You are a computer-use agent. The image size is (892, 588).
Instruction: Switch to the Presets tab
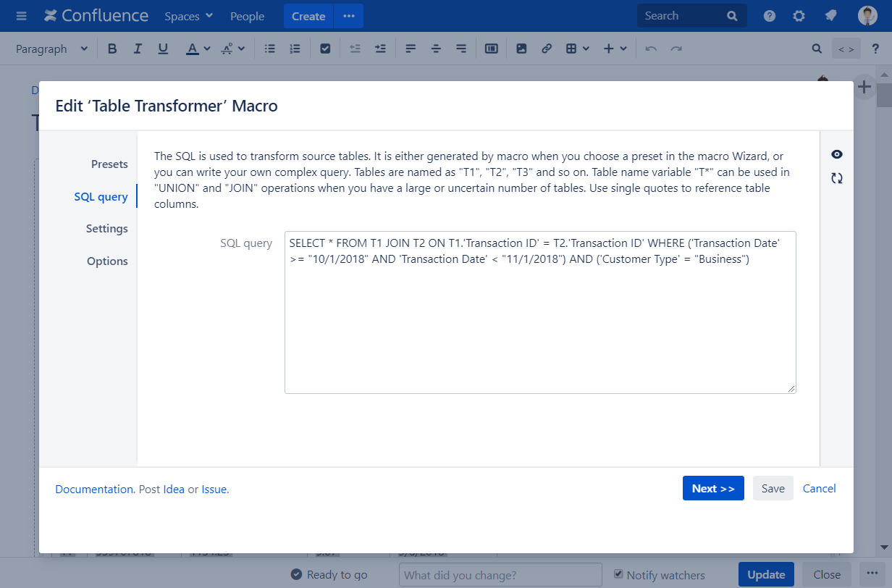109,164
